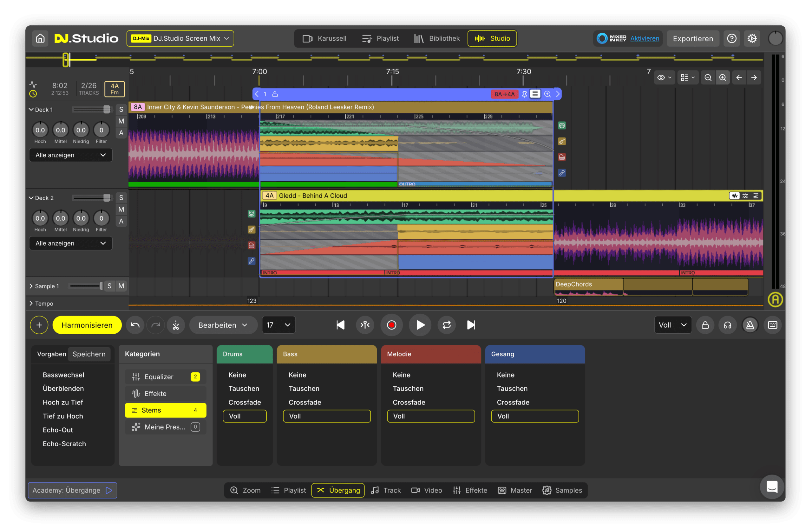Toggle automation A on Deck 1

point(121,133)
